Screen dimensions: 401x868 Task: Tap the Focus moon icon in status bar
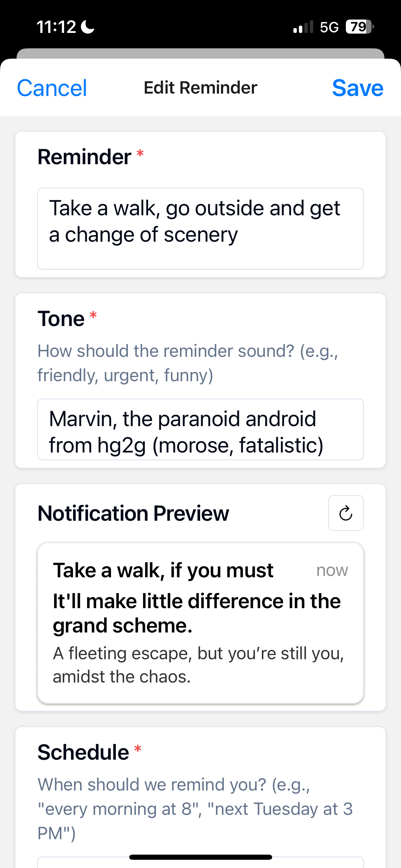88,27
